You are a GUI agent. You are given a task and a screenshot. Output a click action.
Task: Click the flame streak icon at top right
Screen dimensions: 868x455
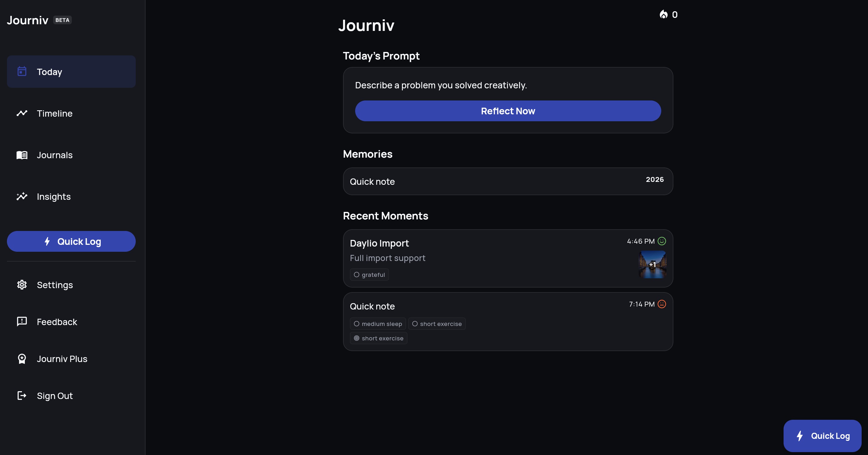coord(664,14)
